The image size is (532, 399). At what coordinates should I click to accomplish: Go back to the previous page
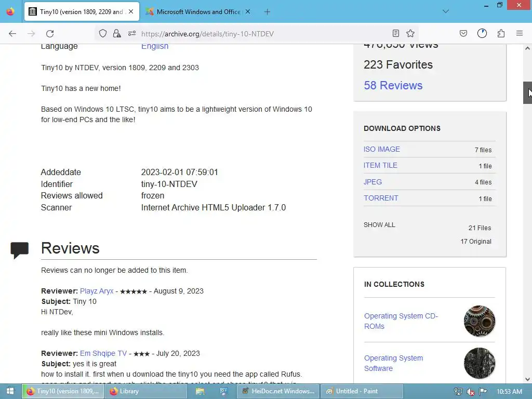[12, 34]
